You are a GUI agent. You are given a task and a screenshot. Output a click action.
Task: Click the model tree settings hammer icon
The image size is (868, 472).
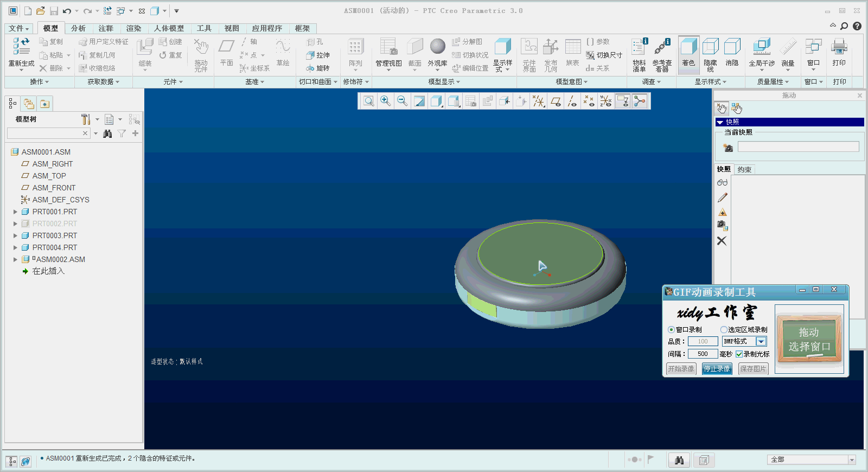86,119
